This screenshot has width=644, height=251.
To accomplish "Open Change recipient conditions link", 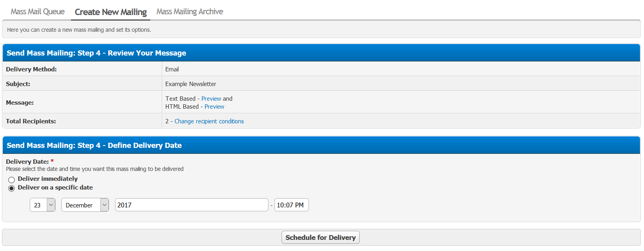I will point(209,121).
